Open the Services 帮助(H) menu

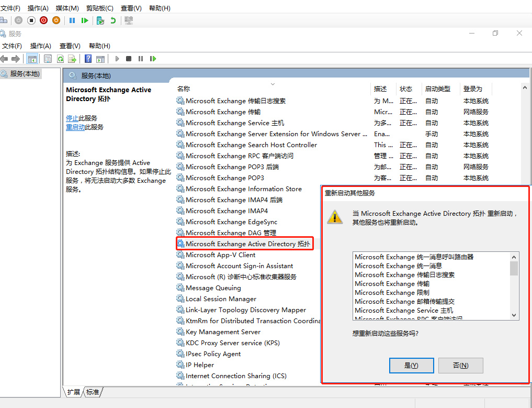(99, 46)
